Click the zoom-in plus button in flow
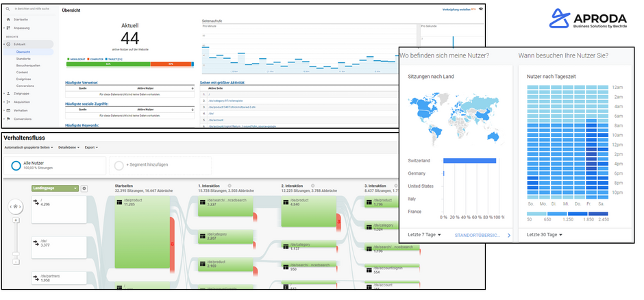Viewport: 644px width, 300px height. [16, 220]
